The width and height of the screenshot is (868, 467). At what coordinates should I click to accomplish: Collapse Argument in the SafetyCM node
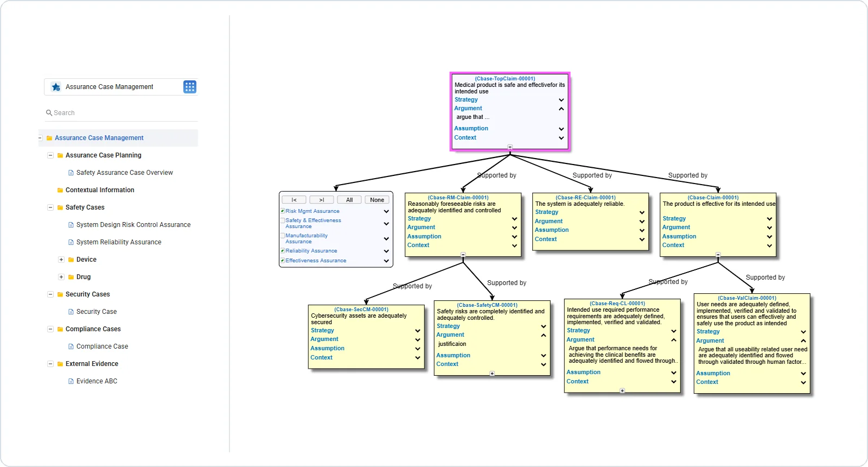[544, 335]
